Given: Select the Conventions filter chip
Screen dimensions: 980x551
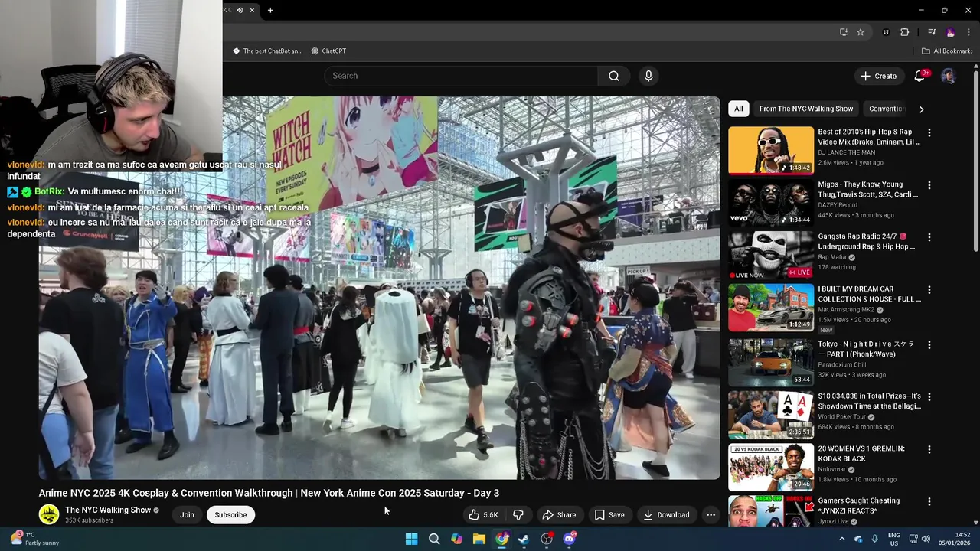Looking at the screenshot, I should [x=887, y=109].
